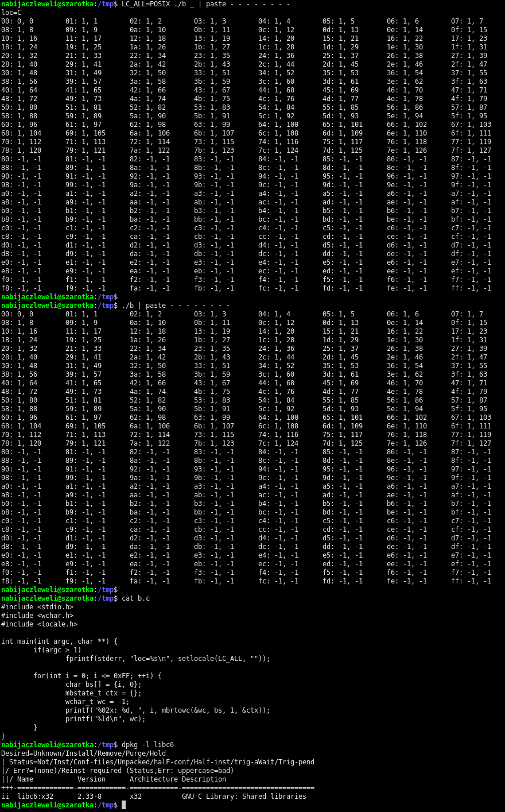Click the "#include <stdio.h>" line

coord(37,607)
